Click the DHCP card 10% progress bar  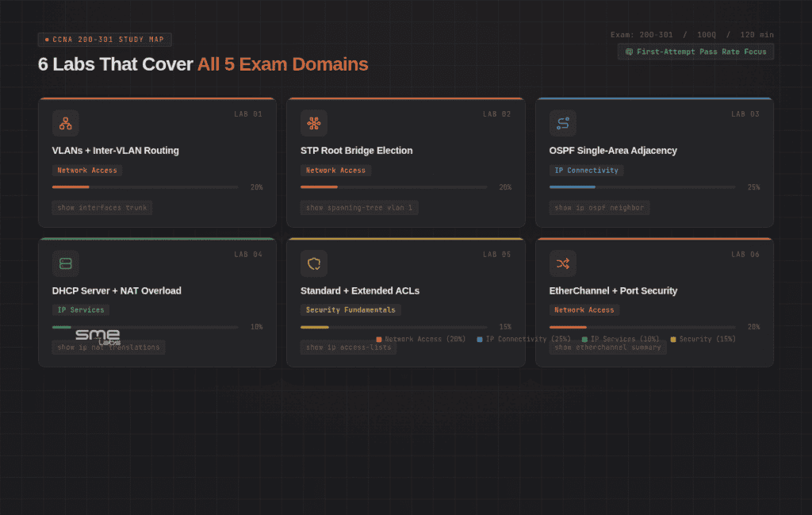[x=145, y=327]
